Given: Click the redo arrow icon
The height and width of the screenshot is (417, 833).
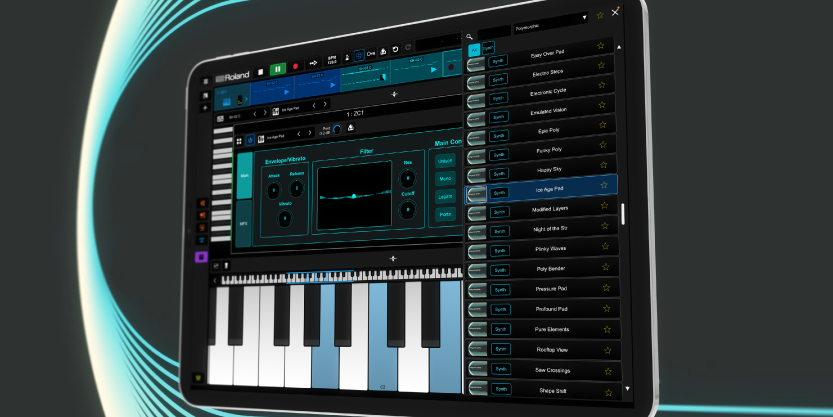Looking at the screenshot, I should tap(408, 47).
